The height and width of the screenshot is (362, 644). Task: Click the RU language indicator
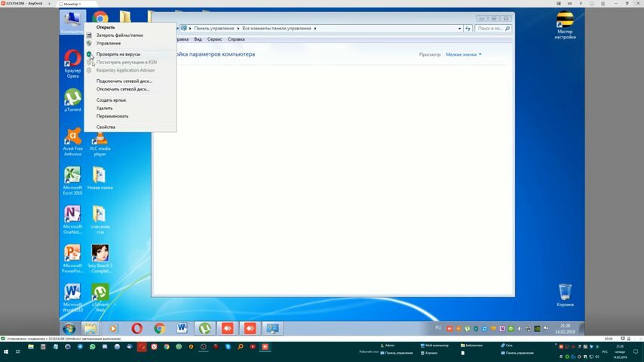point(438,328)
